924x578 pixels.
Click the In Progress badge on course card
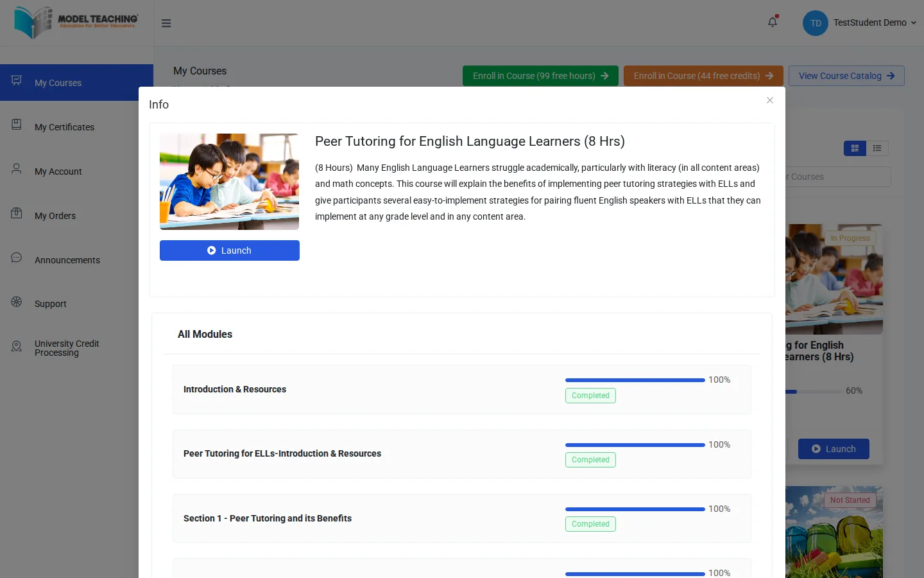click(x=850, y=238)
